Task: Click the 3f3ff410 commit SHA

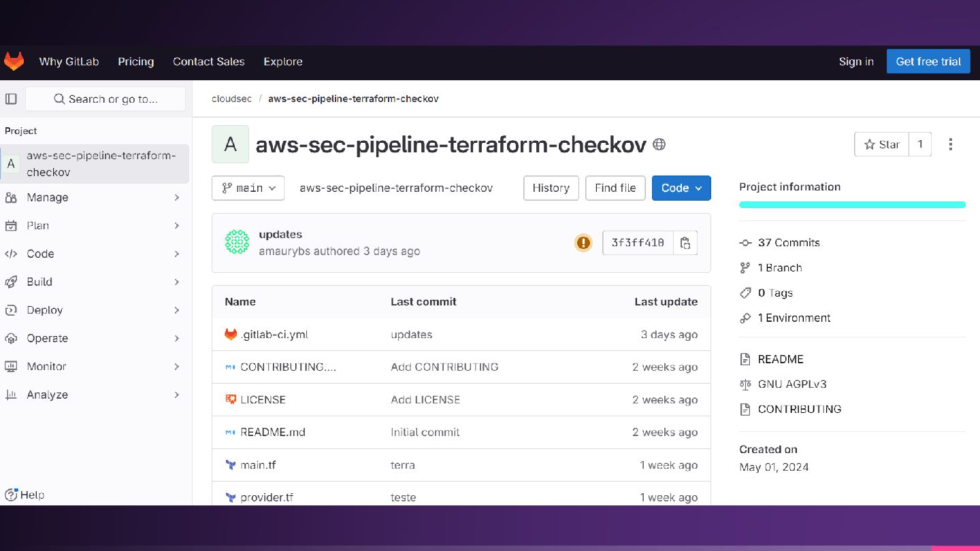Action: 638,243
